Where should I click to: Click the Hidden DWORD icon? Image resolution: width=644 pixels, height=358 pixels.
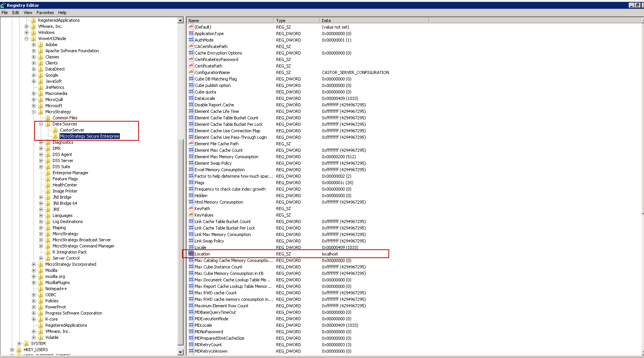coord(191,195)
